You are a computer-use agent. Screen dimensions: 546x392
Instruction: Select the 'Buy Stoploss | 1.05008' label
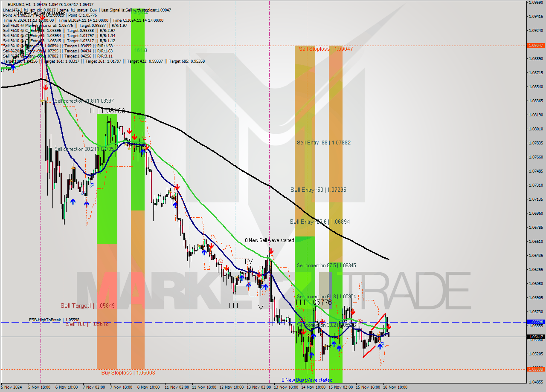point(128,373)
